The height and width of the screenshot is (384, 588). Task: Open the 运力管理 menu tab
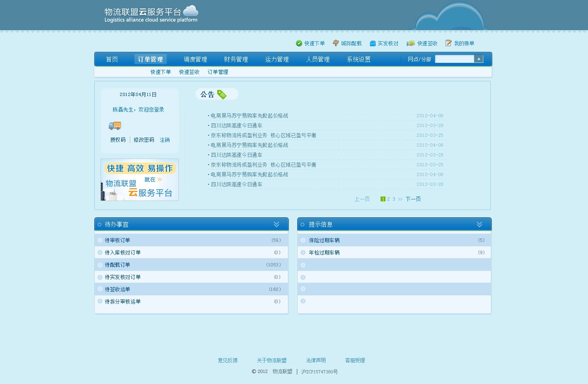[x=277, y=59]
